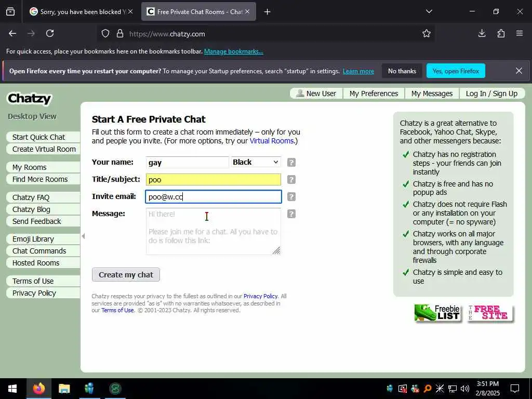
Task: Open Find More Rooms
Action: click(x=43, y=179)
